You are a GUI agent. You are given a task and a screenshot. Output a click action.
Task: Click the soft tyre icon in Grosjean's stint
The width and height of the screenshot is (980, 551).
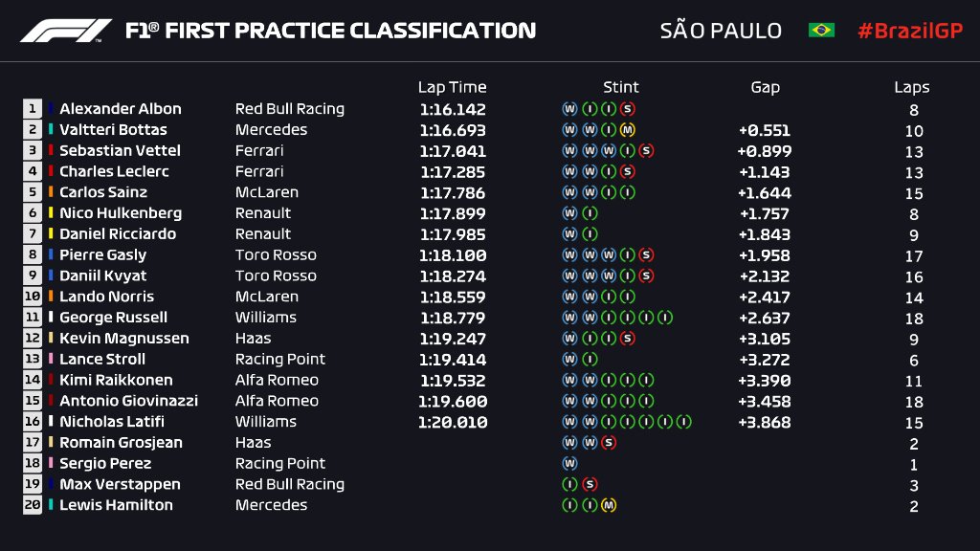608,443
